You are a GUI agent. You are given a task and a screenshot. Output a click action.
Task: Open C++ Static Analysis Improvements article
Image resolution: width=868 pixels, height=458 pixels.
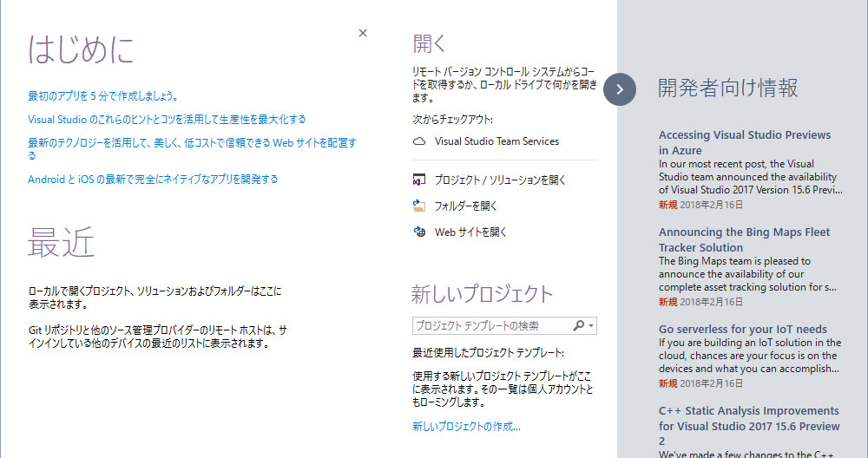[x=749, y=426]
